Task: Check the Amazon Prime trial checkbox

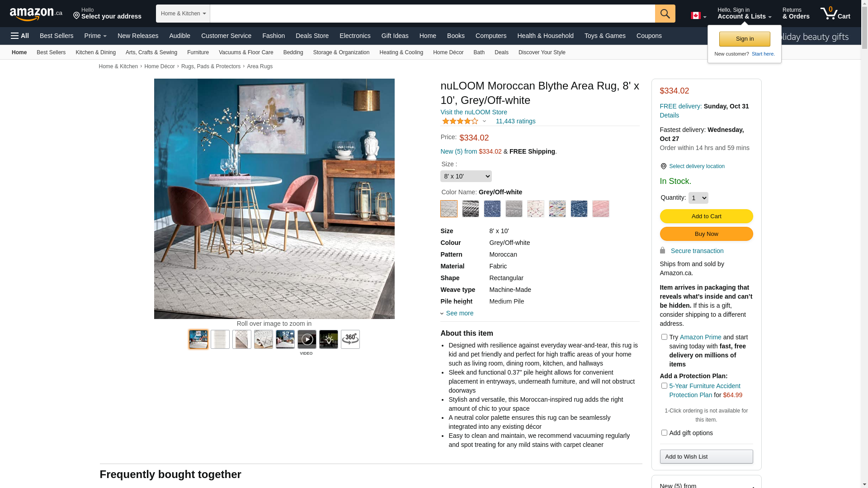Action: (664, 337)
